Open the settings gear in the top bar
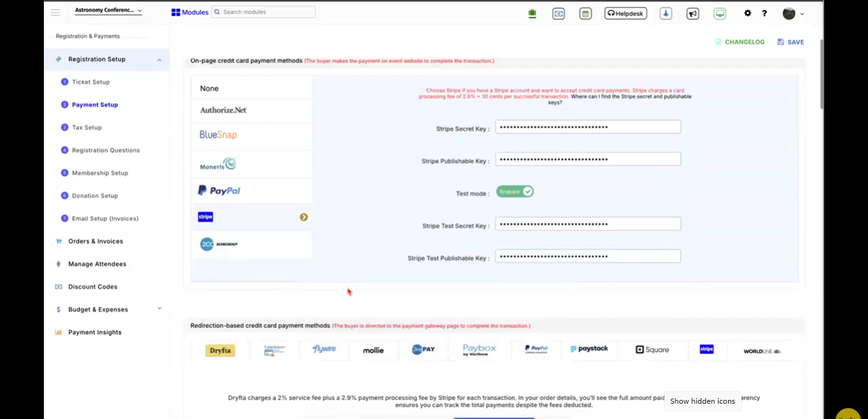Image resolution: width=868 pixels, height=419 pixels. pos(747,13)
